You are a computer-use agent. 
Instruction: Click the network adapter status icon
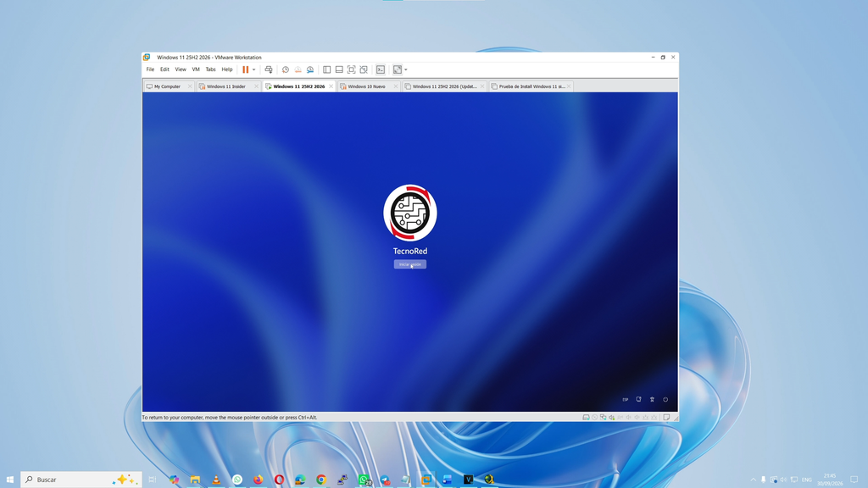[x=603, y=418]
